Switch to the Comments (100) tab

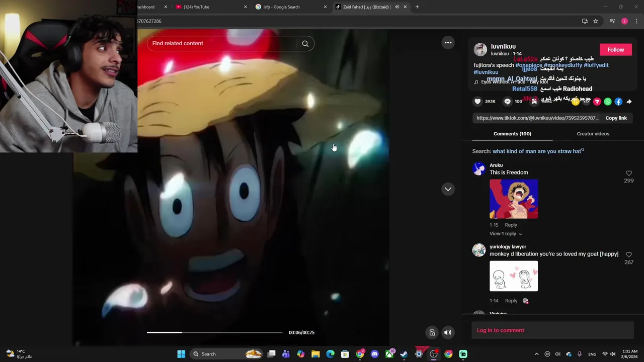[512, 134]
